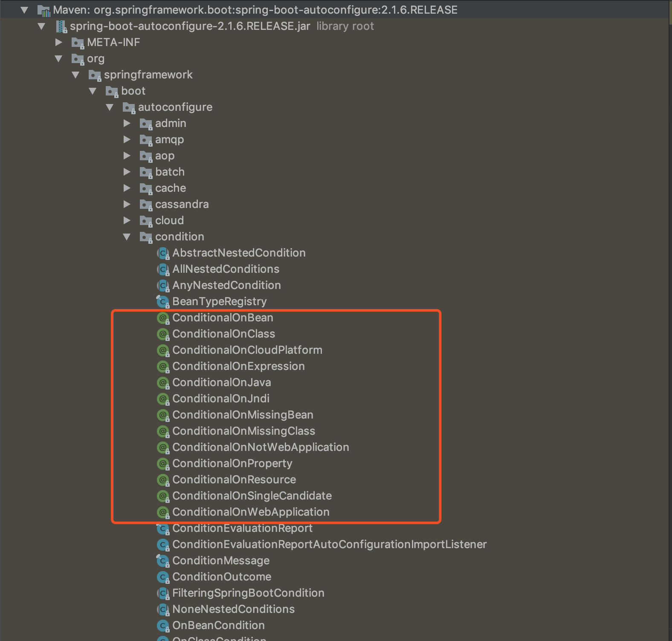This screenshot has height=641, width=672.
Task: Collapse the condition package arrow
Action: point(127,237)
